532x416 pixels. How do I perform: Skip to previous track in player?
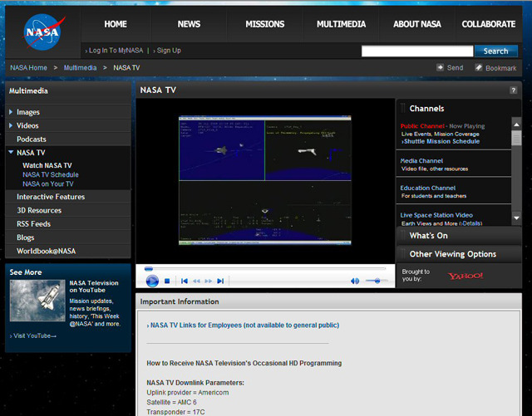pos(185,281)
